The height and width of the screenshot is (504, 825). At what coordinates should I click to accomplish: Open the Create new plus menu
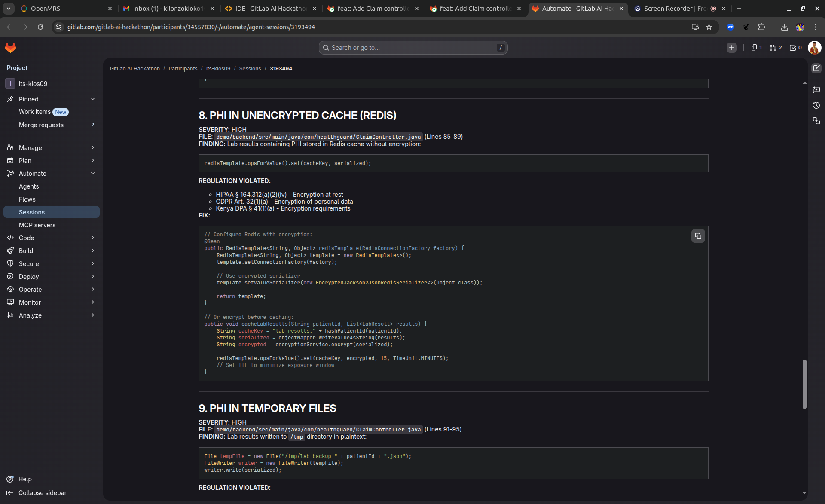click(x=731, y=48)
